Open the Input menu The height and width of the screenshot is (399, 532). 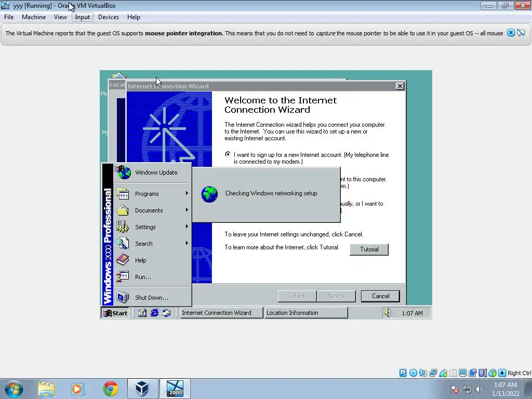(83, 17)
